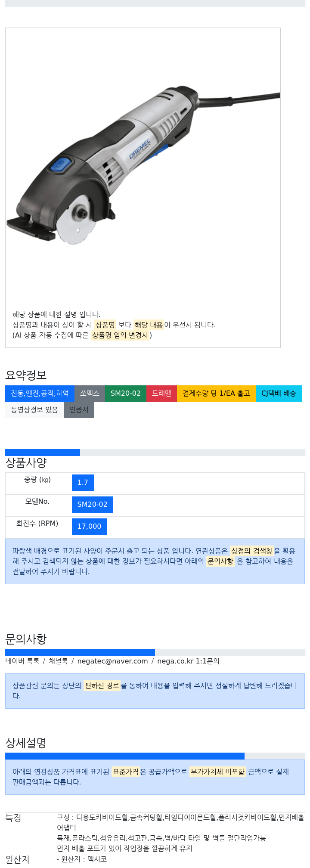Screen dimensions: 310x868
Task: Open the 네이버 톡톡 inquiry link
Action: [22, 661]
